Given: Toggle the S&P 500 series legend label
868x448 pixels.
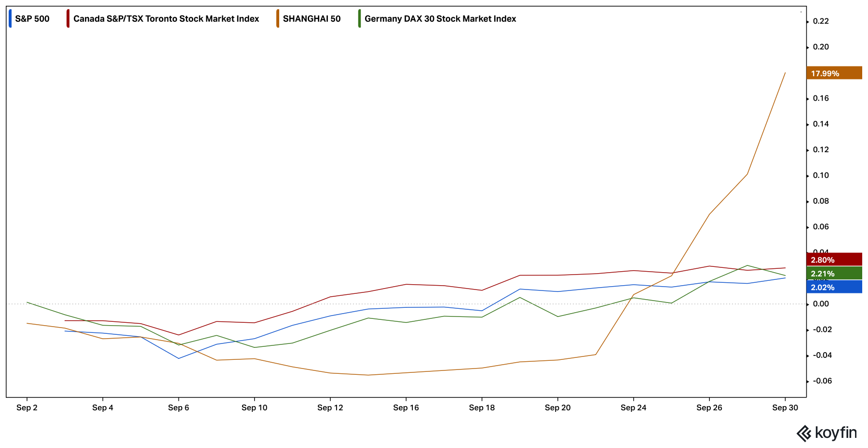Looking at the screenshot, I should 32,19.
